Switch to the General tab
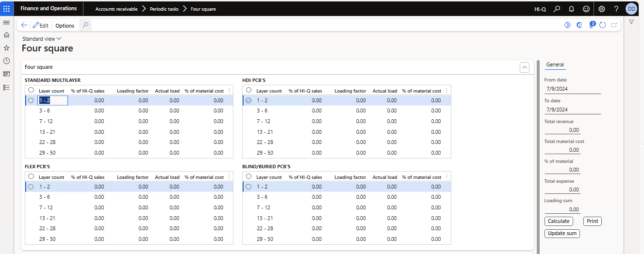 click(555, 64)
